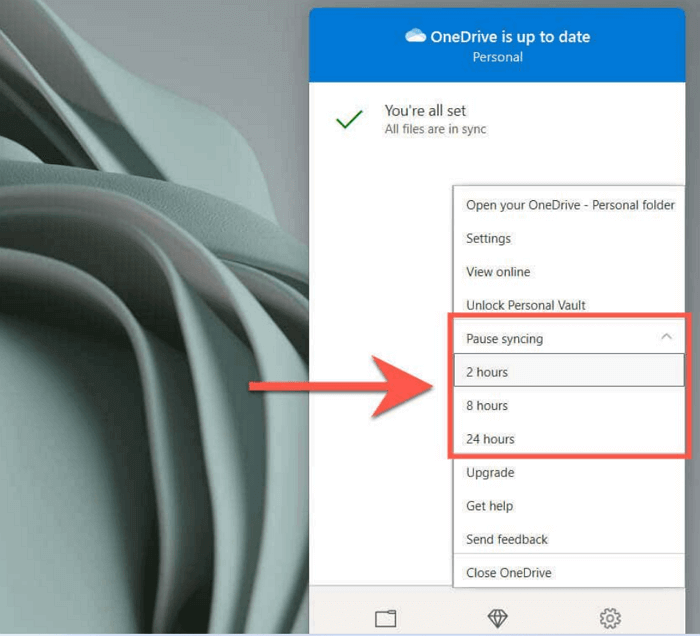Click the "You're all set" status message
The width and height of the screenshot is (700, 636).
pos(426,111)
